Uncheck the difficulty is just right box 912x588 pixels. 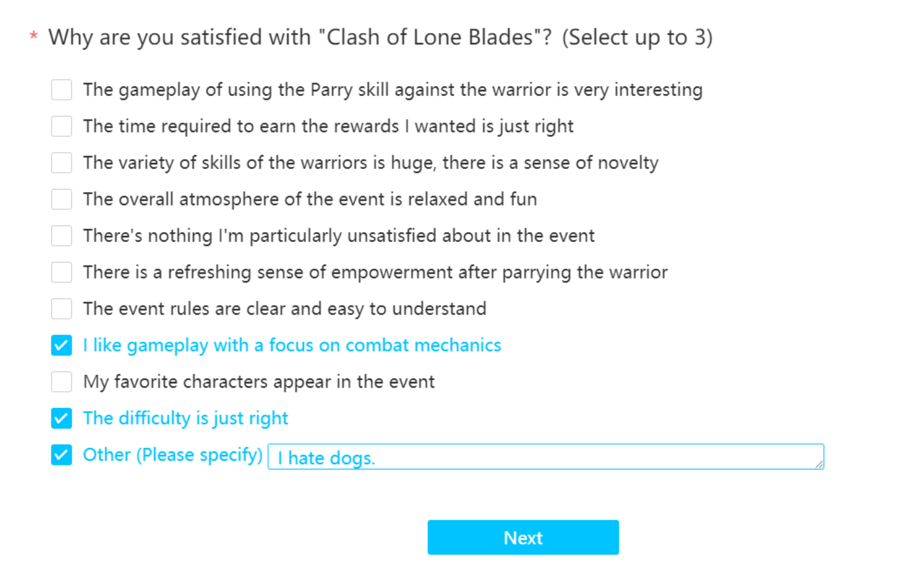[61, 419]
